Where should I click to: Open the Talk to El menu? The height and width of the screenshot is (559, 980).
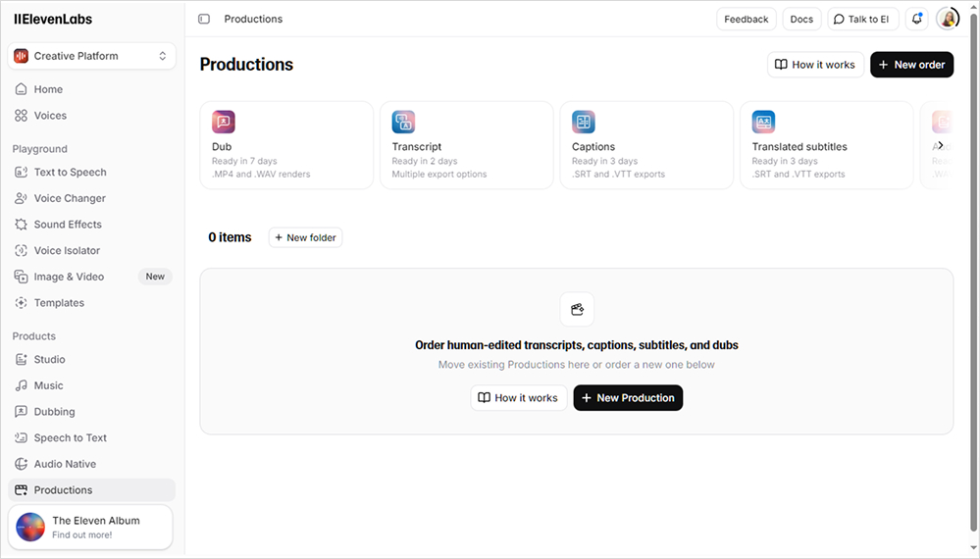pos(862,19)
